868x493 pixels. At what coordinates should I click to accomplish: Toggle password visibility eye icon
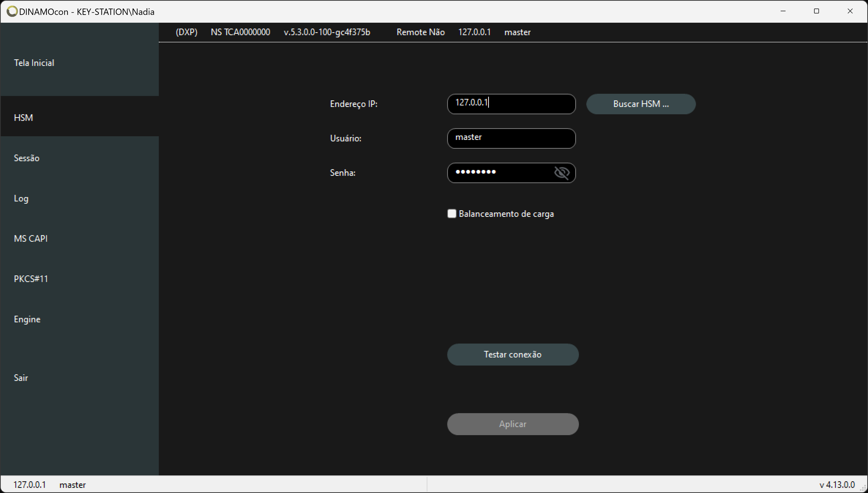tap(562, 173)
